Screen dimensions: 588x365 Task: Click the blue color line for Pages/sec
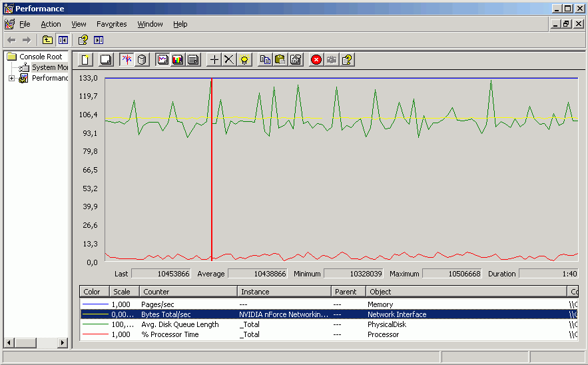pyautogui.click(x=95, y=304)
